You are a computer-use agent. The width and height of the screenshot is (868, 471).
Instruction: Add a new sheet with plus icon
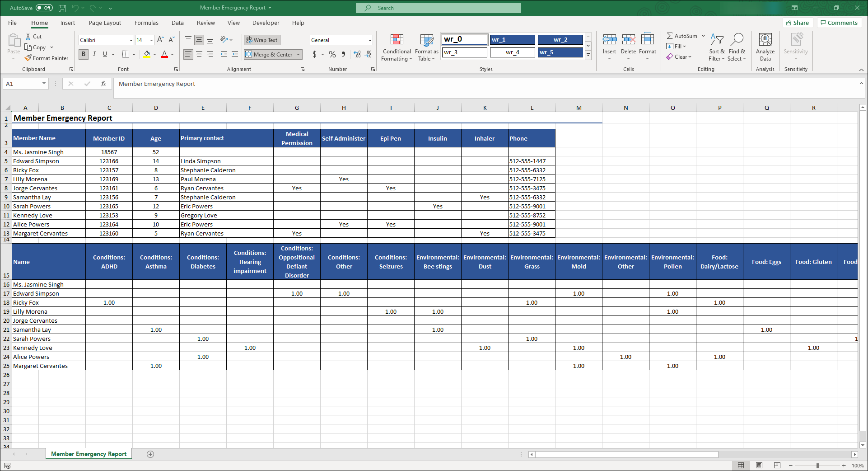click(x=150, y=454)
